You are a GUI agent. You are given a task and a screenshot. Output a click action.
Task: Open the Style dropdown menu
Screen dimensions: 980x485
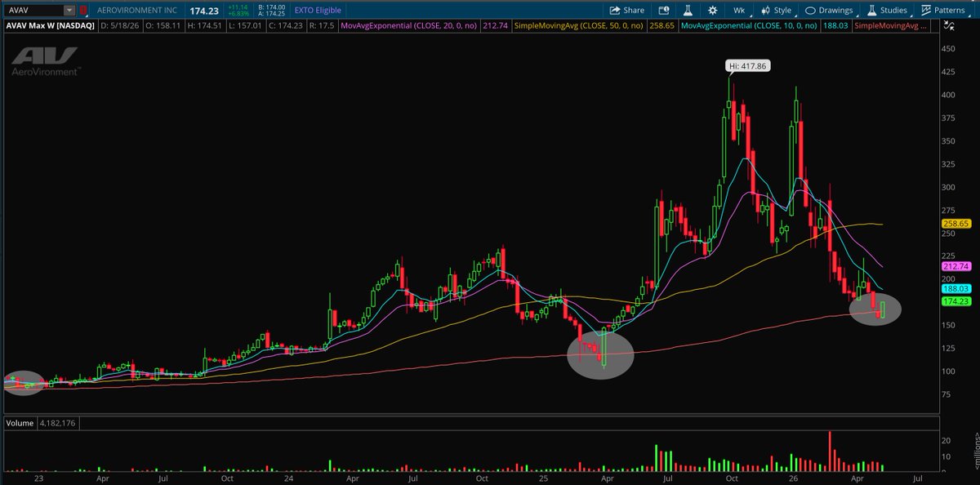click(x=776, y=11)
